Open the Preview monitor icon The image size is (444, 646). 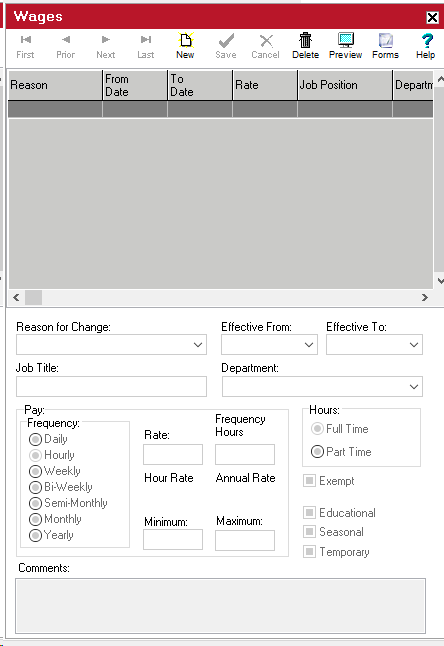(x=346, y=40)
